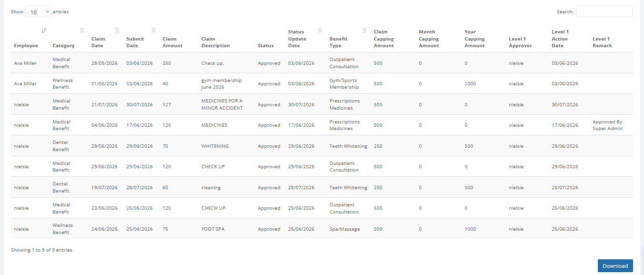The image size is (644, 275).
Task: Click the Month Capping Amount header
Action: point(429,39)
